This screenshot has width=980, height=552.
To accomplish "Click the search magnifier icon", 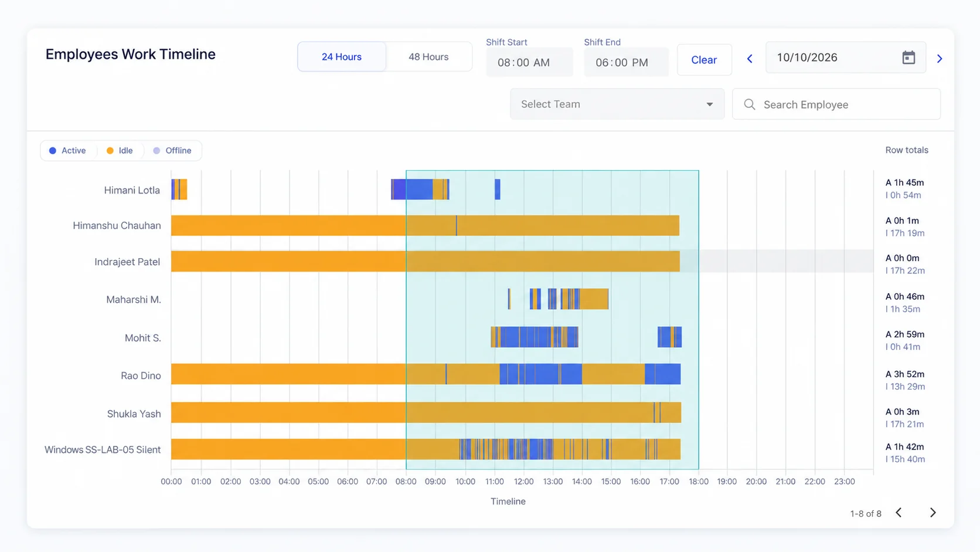I will [x=750, y=104].
